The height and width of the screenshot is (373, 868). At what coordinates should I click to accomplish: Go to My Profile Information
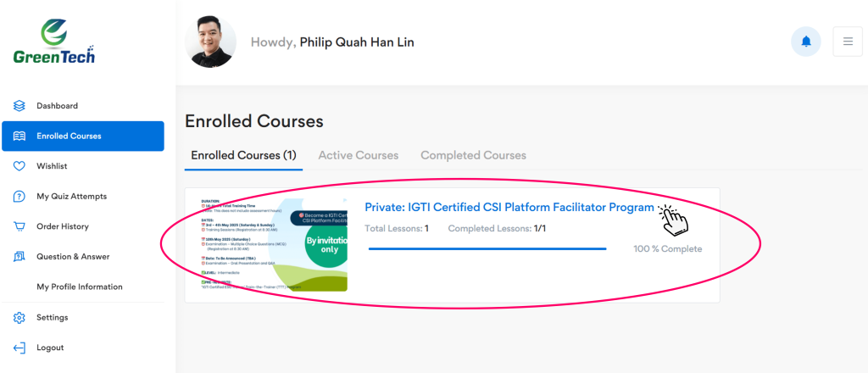click(x=79, y=287)
